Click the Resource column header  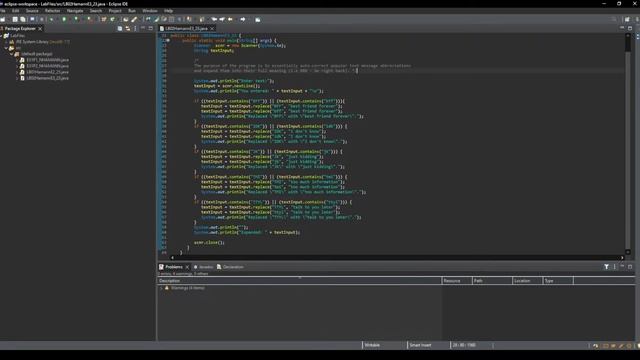pos(457,280)
